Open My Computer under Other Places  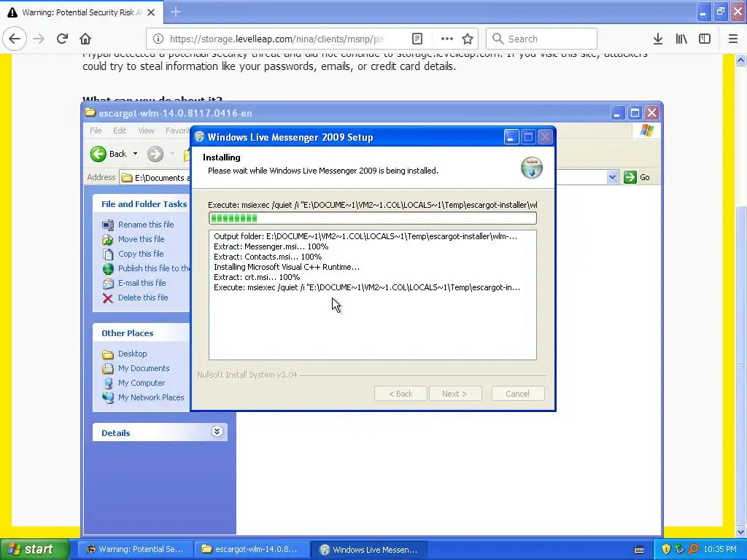click(141, 383)
